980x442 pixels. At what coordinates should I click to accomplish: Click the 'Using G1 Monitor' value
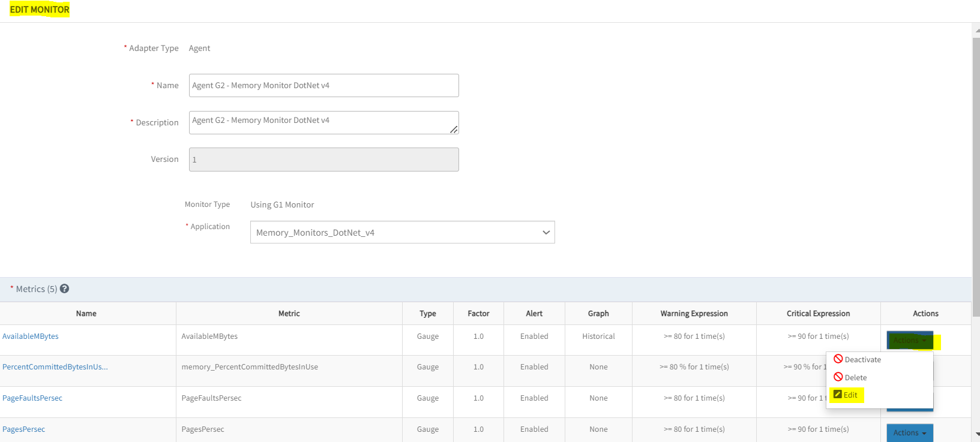pos(282,205)
